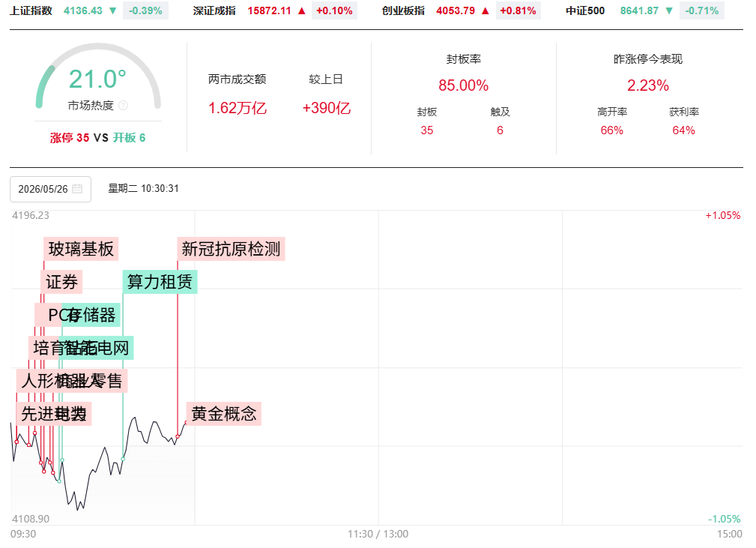
Task: Click the market heat help question icon
Action: (x=123, y=105)
